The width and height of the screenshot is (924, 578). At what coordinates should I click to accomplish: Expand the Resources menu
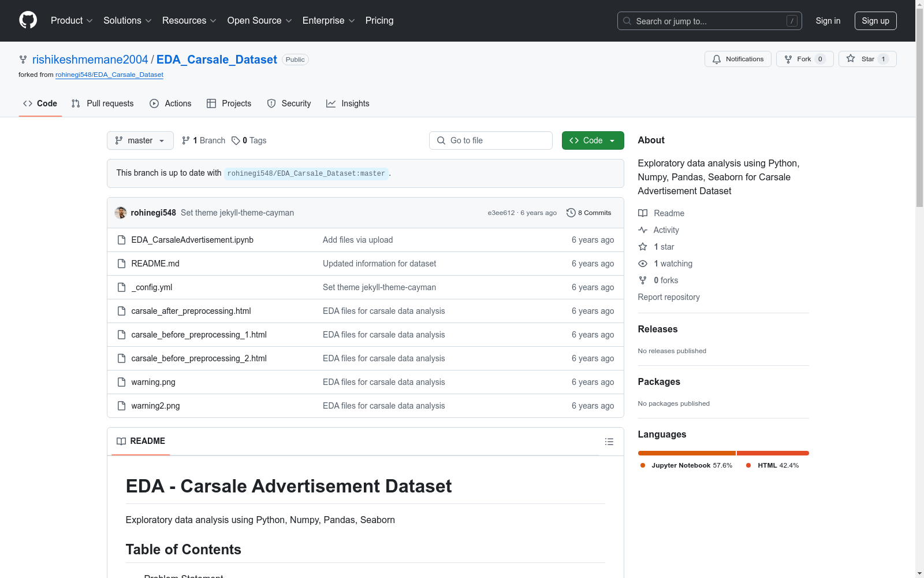[x=189, y=21]
